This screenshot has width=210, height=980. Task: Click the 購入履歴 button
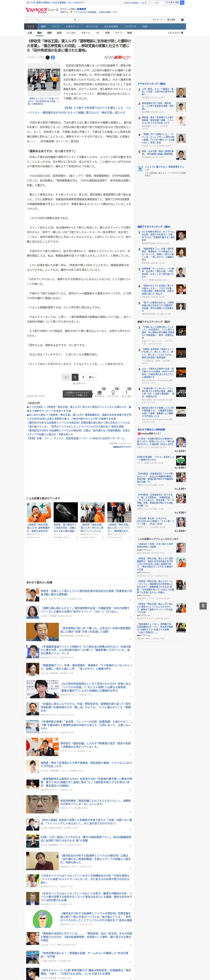pos(171,20)
